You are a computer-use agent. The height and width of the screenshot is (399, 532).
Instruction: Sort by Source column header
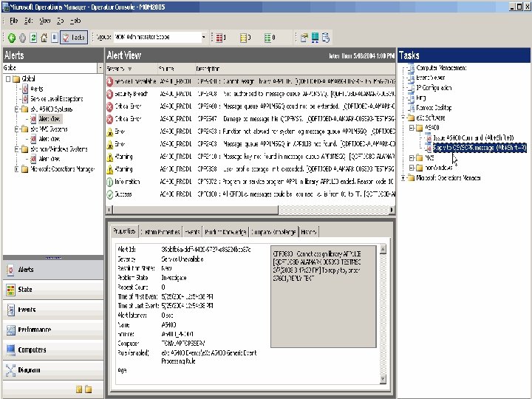pos(177,69)
